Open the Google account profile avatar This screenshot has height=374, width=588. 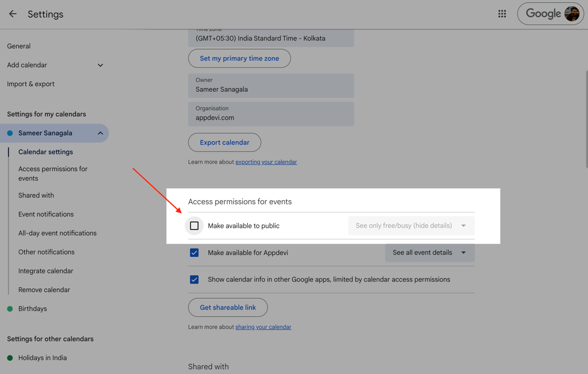click(572, 14)
